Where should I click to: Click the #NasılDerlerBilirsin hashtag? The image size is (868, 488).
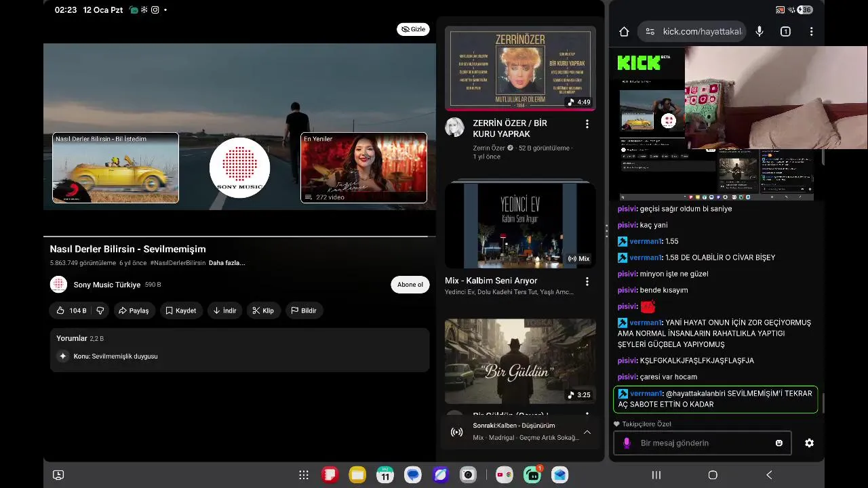tap(178, 263)
